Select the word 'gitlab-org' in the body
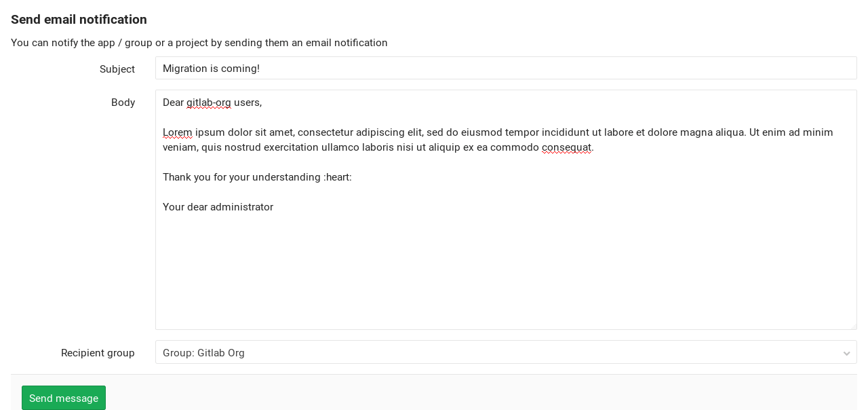The height and width of the screenshot is (410, 868). point(209,102)
